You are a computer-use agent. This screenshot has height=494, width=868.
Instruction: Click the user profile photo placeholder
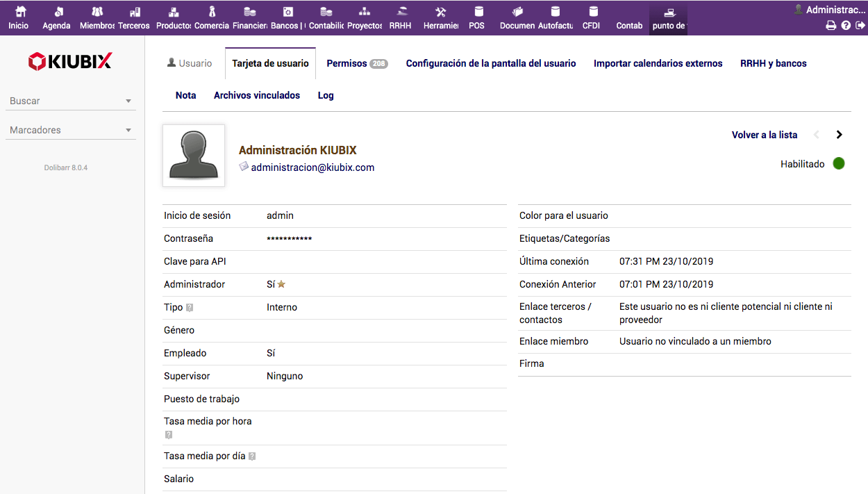point(194,156)
